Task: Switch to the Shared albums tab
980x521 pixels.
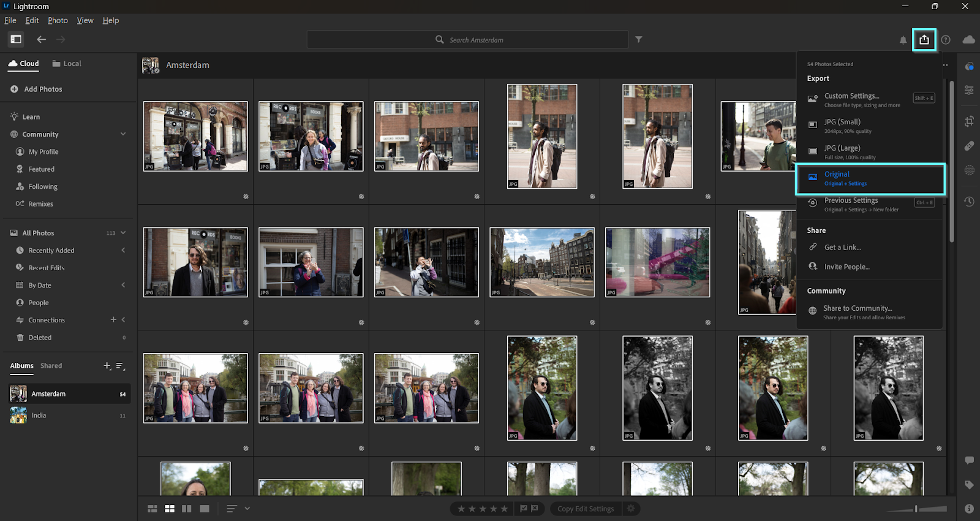Action: [x=51, y=366]
